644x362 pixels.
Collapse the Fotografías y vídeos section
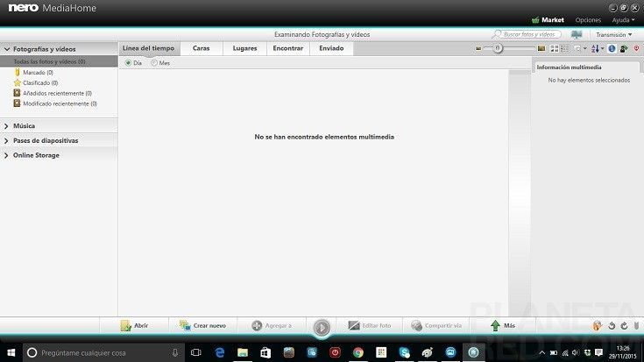[x=7, y=50]
